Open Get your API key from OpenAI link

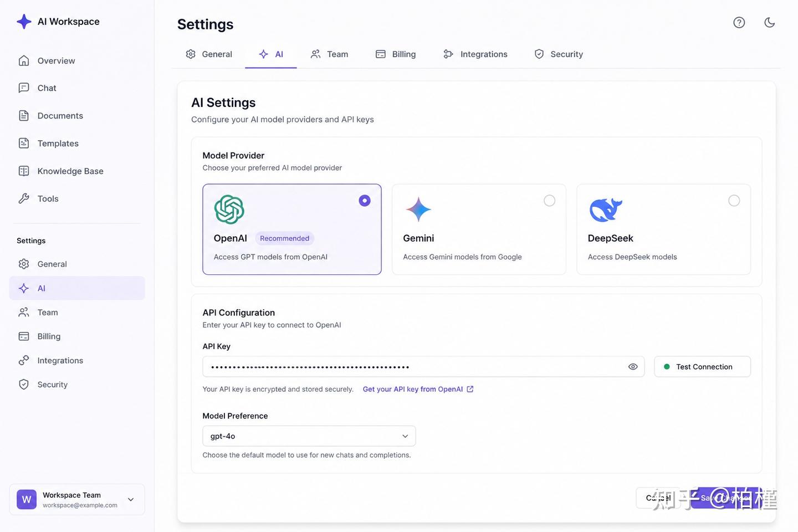coord(413,389)
